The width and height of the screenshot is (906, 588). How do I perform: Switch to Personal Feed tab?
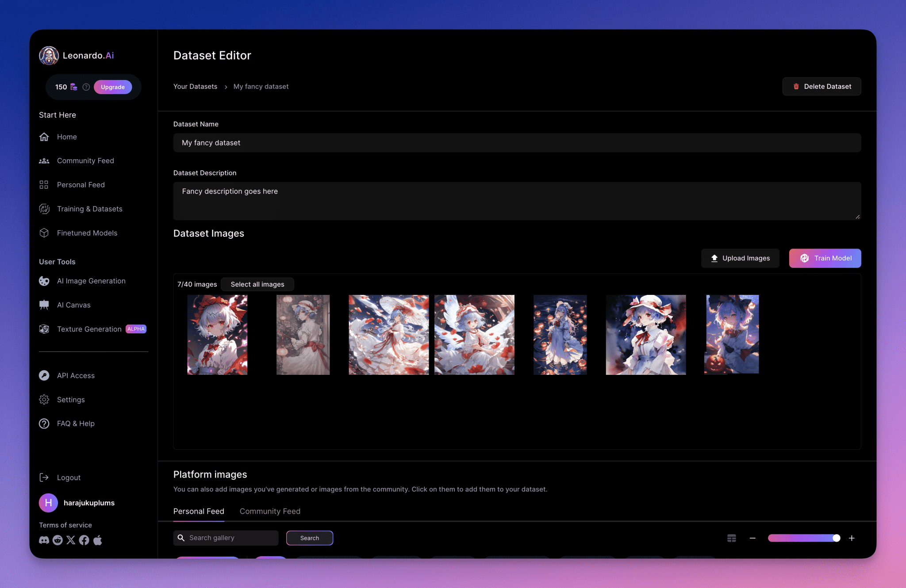click(x=198, y=511)
